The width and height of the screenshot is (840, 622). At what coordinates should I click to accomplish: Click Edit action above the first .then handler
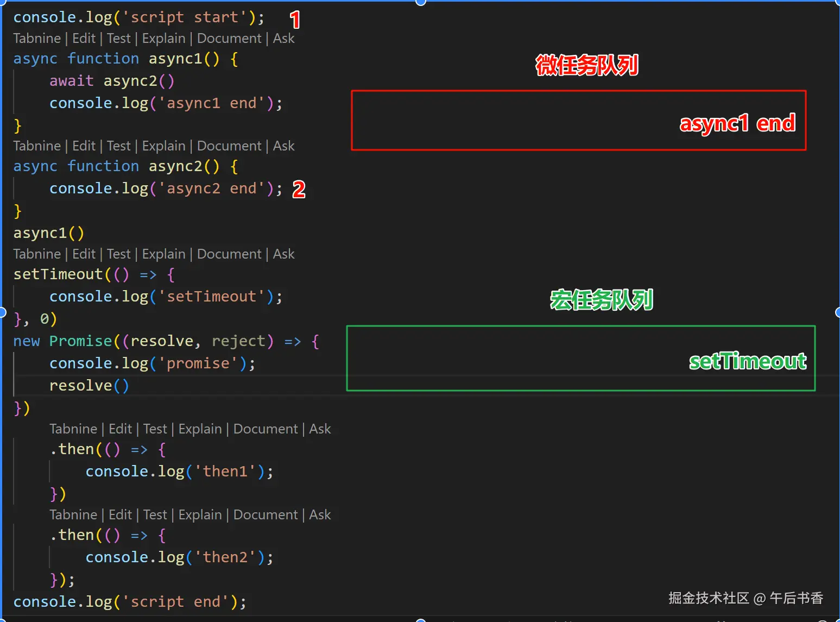[120, 429]
